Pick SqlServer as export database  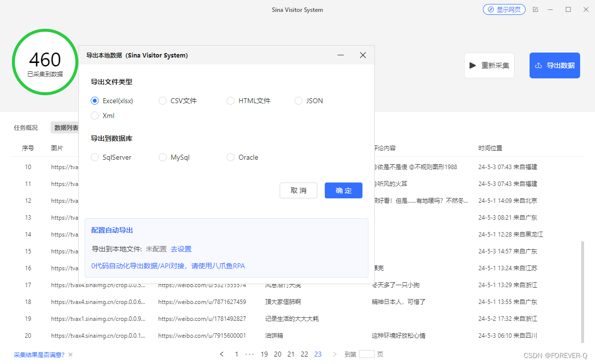[112, 157]
